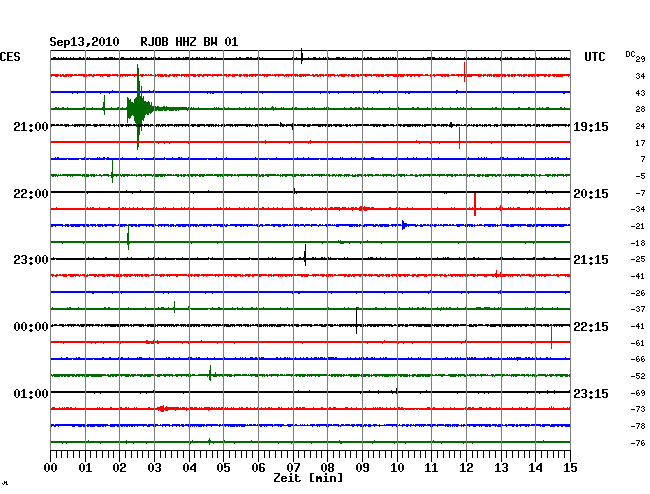This screenshot has width=650, height=494.
Task: Click the black spike on the 00:00 trace
Action: pos(357,320)
